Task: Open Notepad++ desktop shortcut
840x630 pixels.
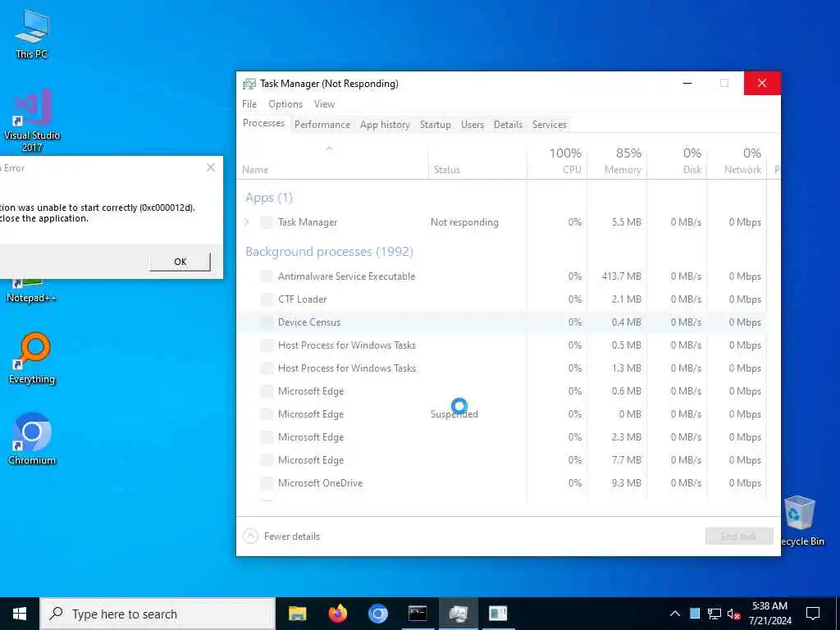Action: click(32, 291)
